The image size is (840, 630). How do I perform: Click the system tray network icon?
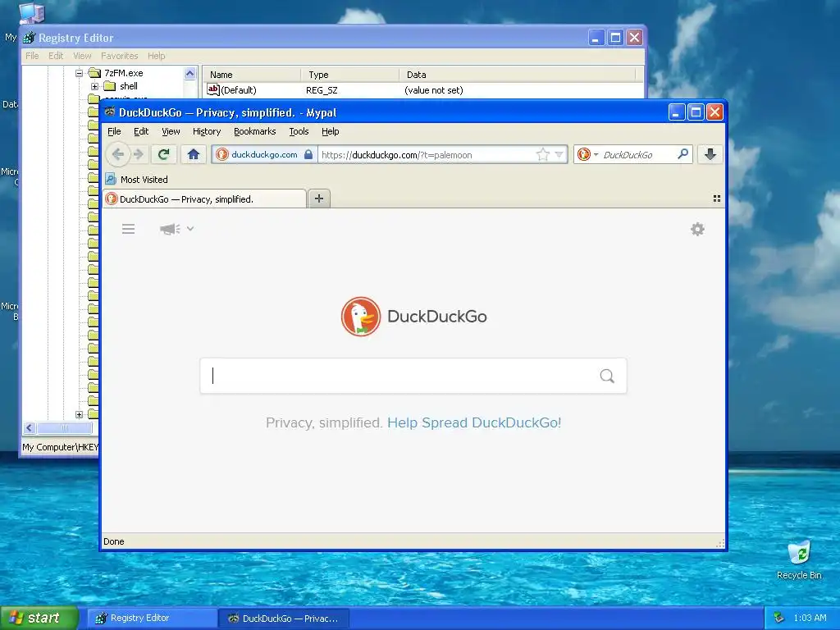click(x=779, y=619)
